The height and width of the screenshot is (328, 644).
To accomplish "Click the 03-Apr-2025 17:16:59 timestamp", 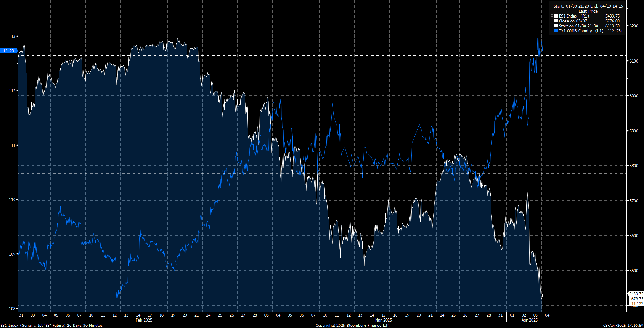I will pyautogui.click(x=623, y=325).
